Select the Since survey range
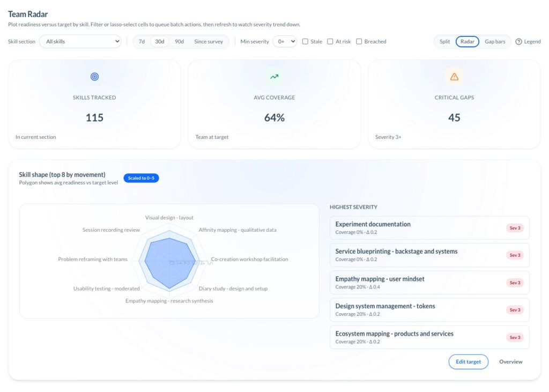 tap(209, 41)
